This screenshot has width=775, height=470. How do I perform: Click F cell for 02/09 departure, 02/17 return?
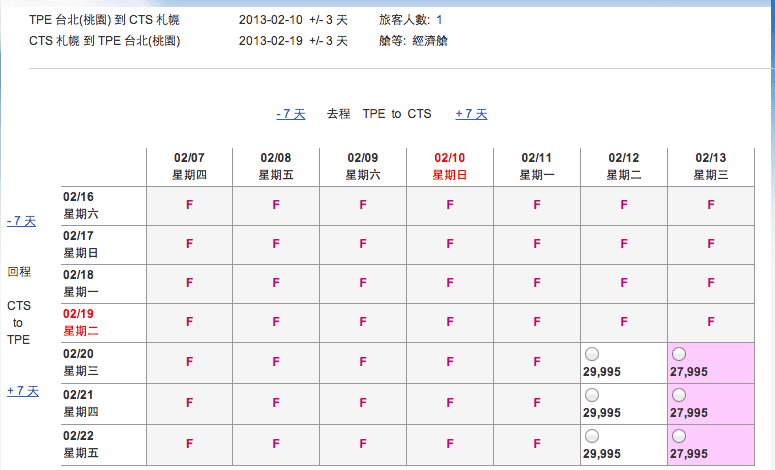pyautogui.click(x=363, y=244)
